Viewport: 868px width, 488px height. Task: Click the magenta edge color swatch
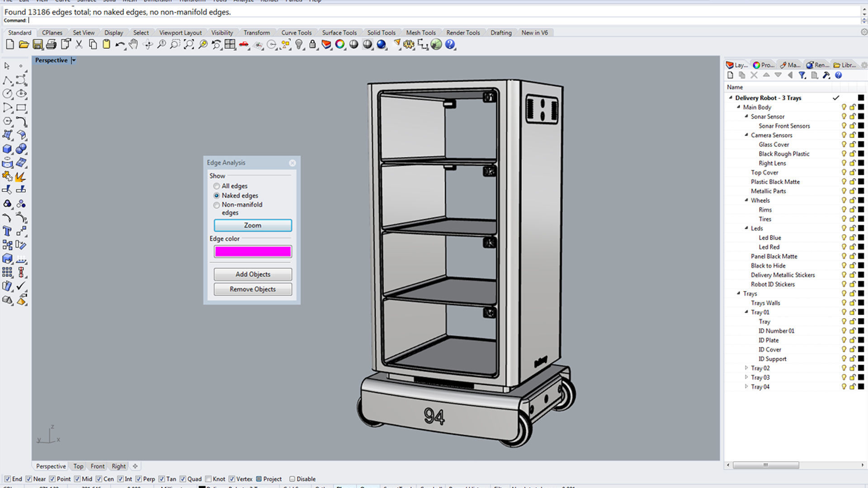click(x=252, y=252)
